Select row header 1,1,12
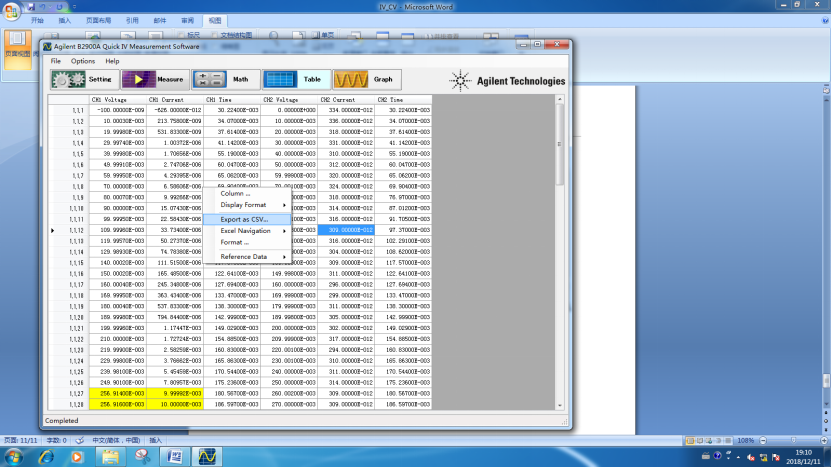Image resolution: width=831 pixels, height=468 pixels. tap(68, 230)
